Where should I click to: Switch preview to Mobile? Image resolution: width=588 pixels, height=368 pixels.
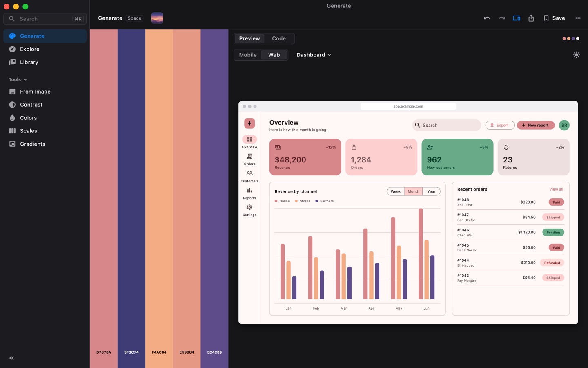[x=248, y=55]
